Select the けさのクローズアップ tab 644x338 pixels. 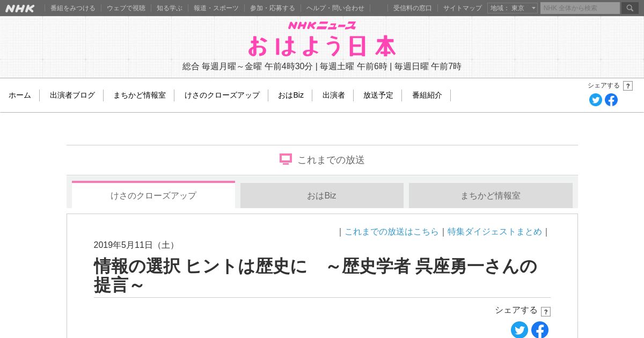point(153,195)
